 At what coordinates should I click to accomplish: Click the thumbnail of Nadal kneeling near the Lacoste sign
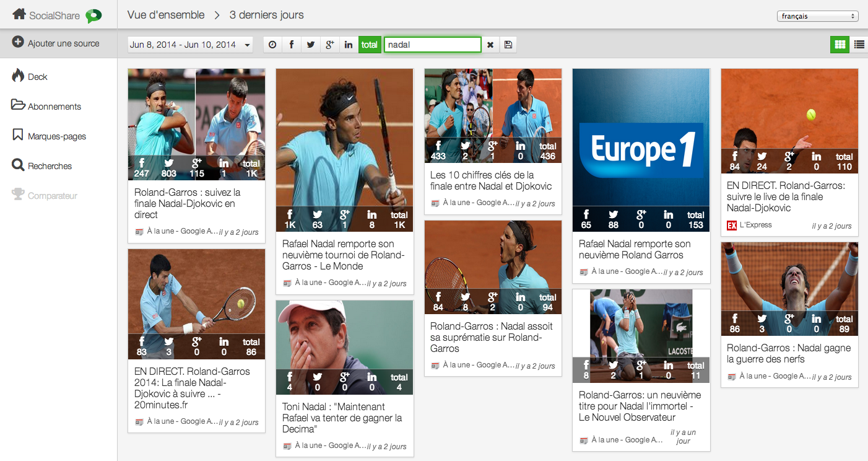click(x=641, y=335)
